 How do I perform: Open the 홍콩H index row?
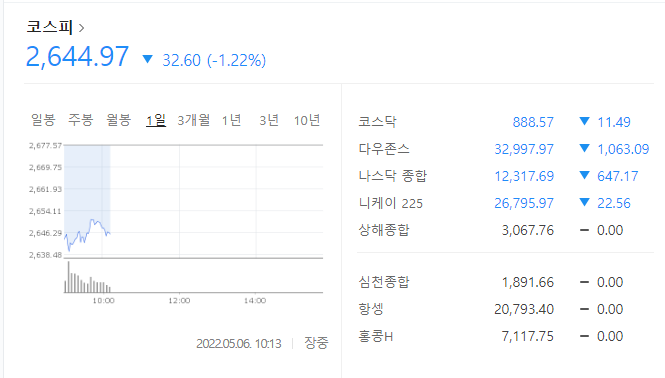coord(504,336)
